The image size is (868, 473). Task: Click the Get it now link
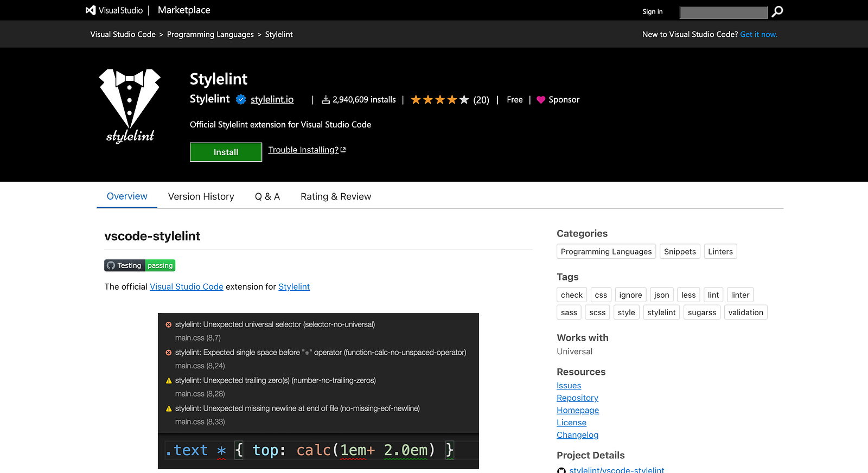(x=759, y=34)
